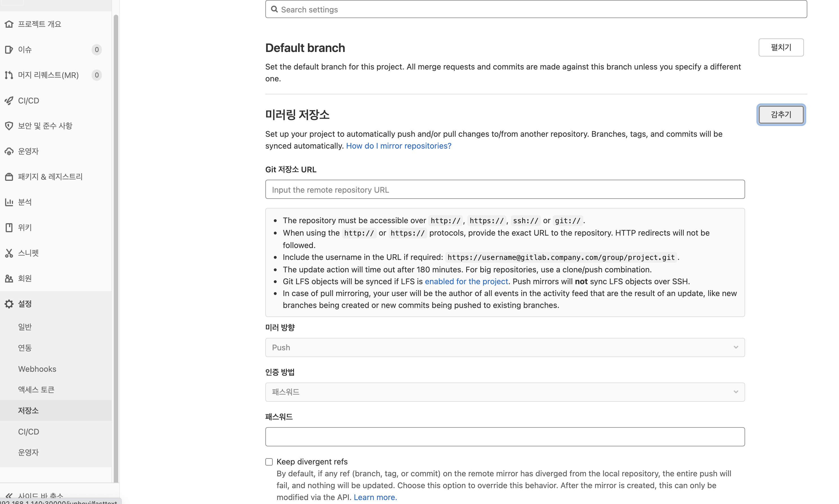Screen dimensions: 839x504
Task: Open packages & registries box icon
Action: pyautogui.click(x=9, y=177)
